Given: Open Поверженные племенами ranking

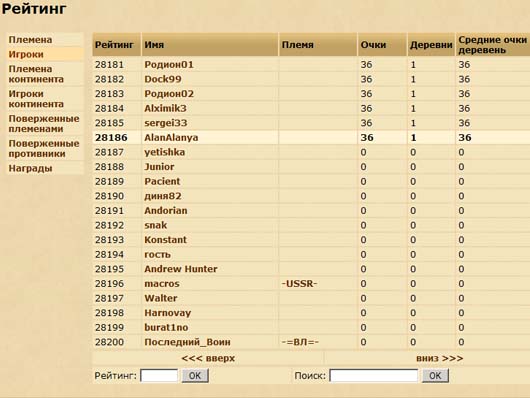Looking at the screenshot, I should [44, 124].
